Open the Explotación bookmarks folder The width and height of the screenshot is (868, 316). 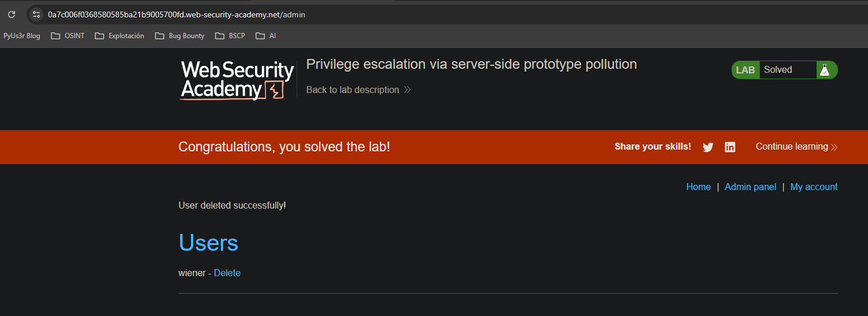pos(119,36)
